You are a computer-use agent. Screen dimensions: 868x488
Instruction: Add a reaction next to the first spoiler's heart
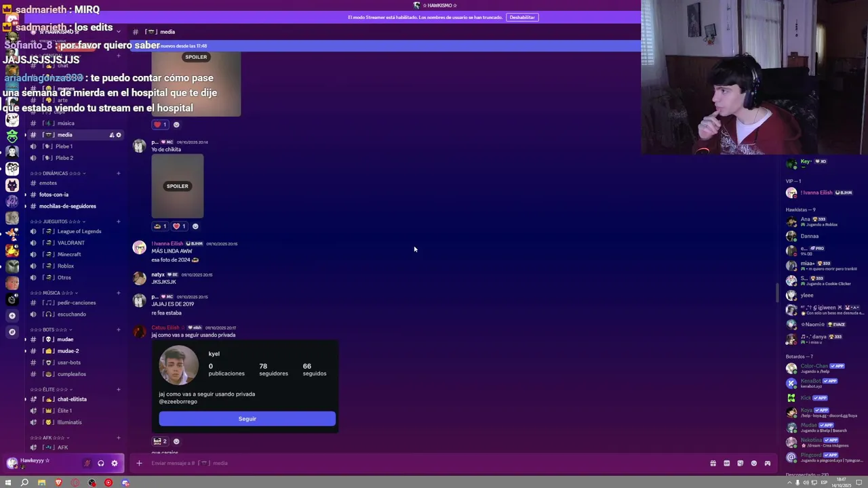pos(176,125)
